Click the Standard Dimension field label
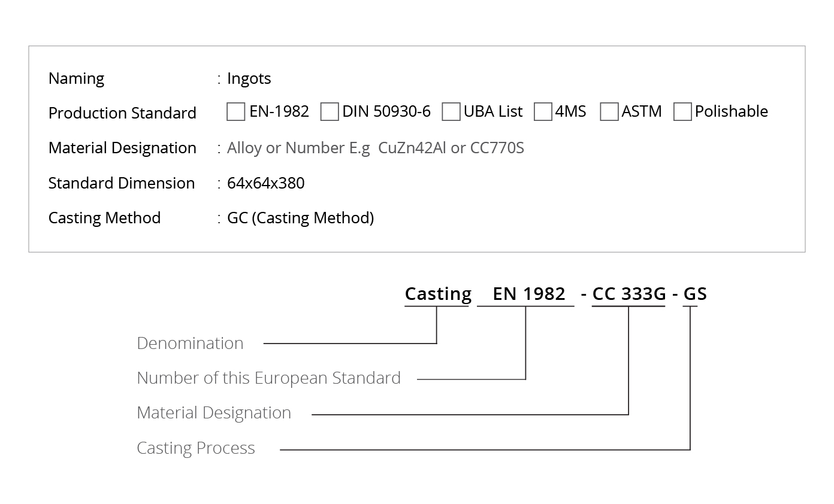Screen dimensions: 834x504 tap(122, 183)
